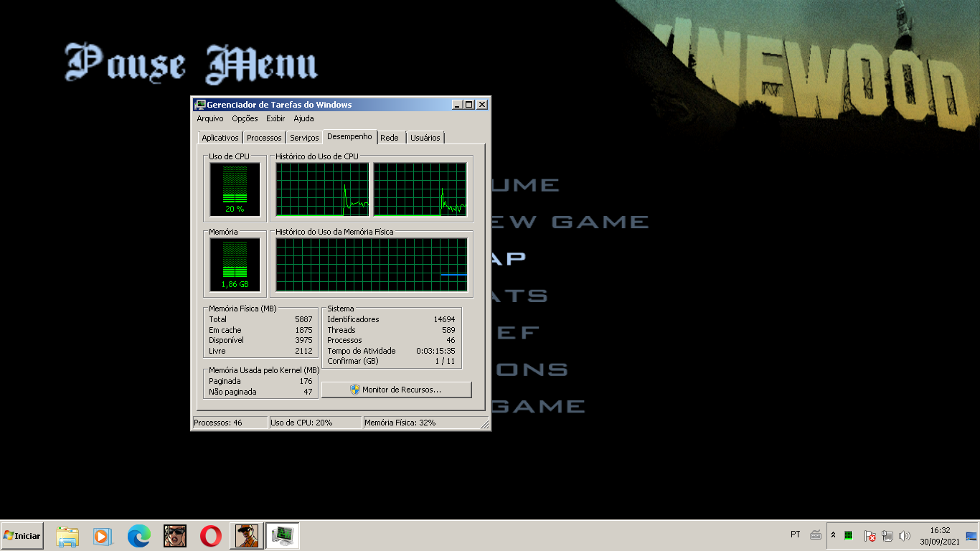980x551 pixels.
Task: Click status bar Uso de CPU: 20%
Action: [x=316, y=423]
